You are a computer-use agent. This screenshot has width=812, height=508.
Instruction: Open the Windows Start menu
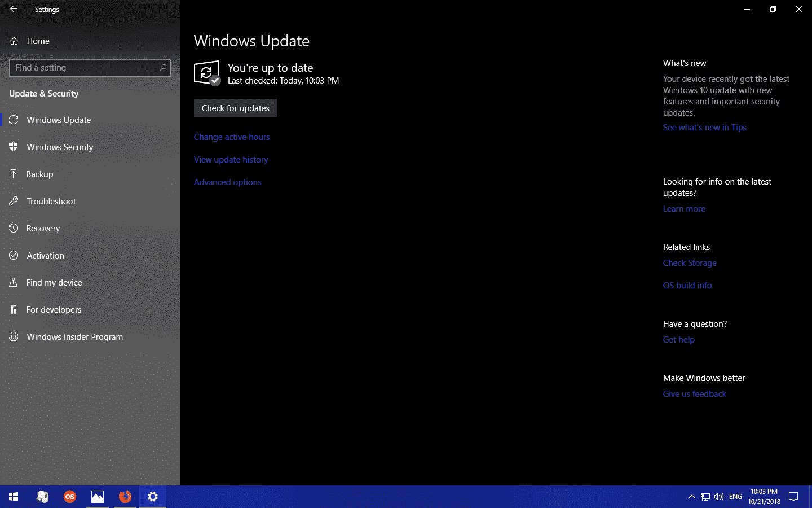(x=14, y=497)
